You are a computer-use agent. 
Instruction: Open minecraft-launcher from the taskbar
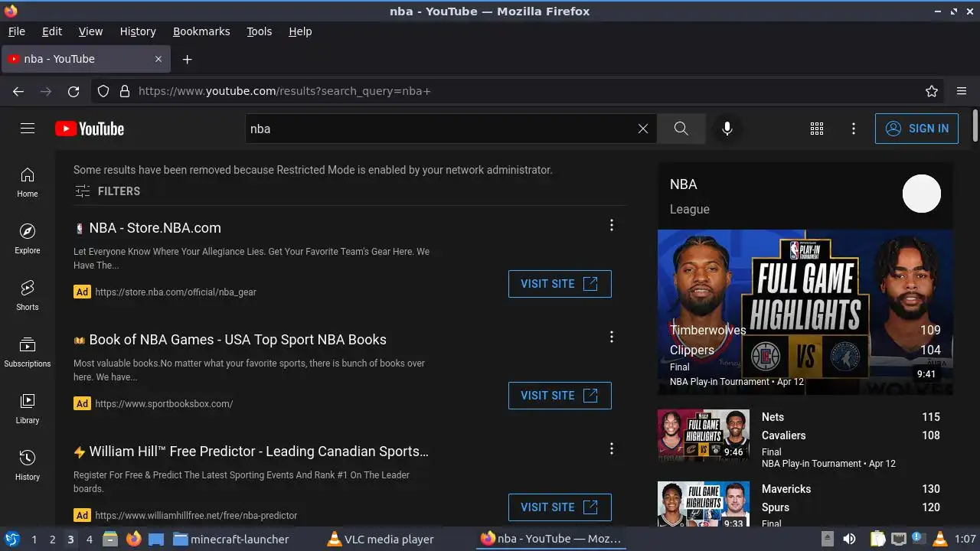click(231, 540)
